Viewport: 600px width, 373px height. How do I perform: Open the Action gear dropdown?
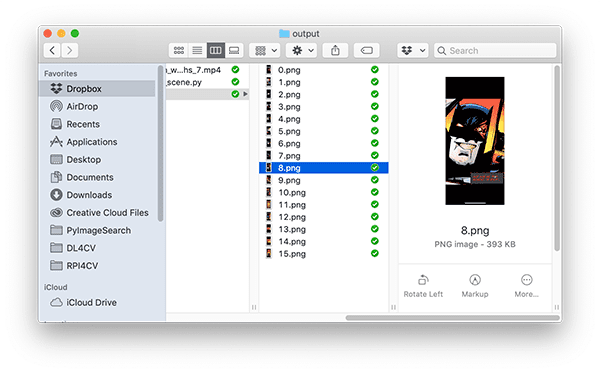(301, 50)
